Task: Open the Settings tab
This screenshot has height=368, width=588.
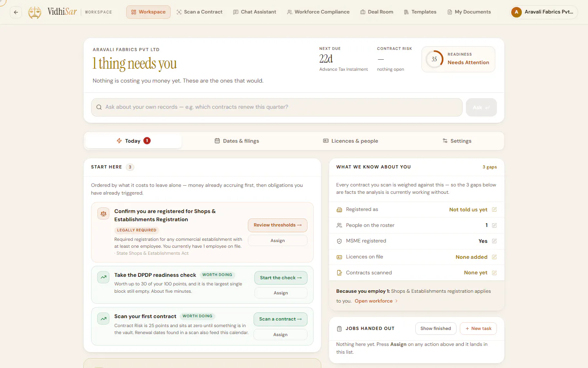Action: 457,141
